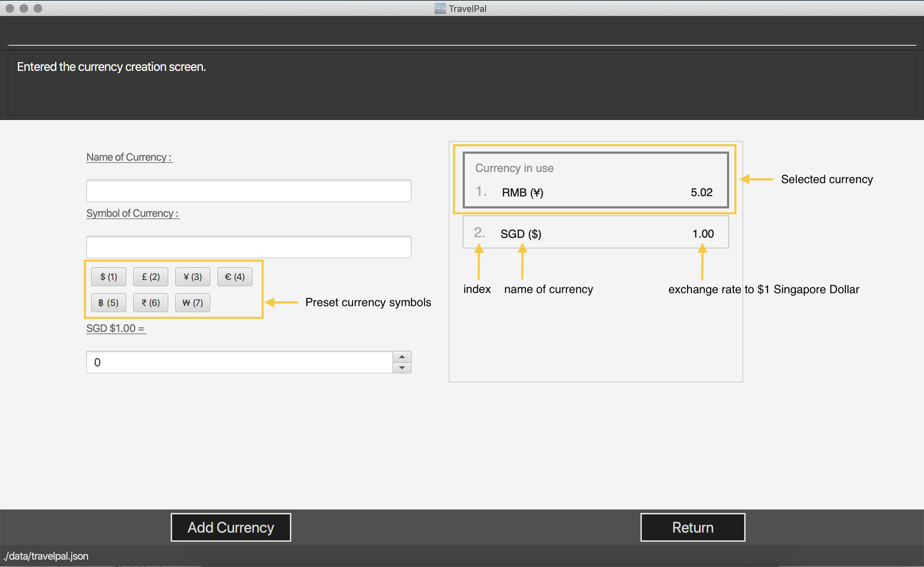Click the Dollar $ (1) currency symbol
Image resolution: width=924 pixels, height=567 pixels.
pyautogui.click(x=108, y=277)
